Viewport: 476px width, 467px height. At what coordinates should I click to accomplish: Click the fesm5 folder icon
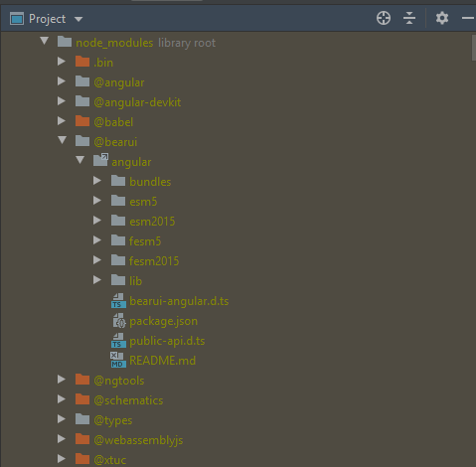coord(118,240)
